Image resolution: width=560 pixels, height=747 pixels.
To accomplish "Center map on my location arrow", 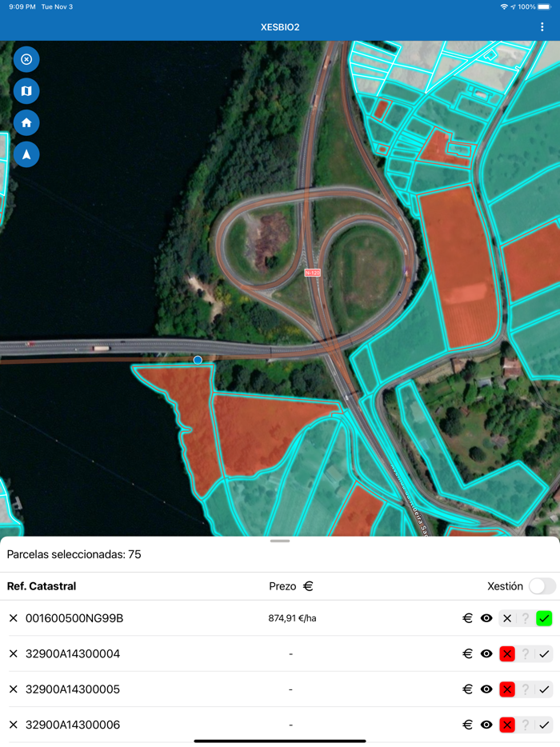I will click(26, 154).
